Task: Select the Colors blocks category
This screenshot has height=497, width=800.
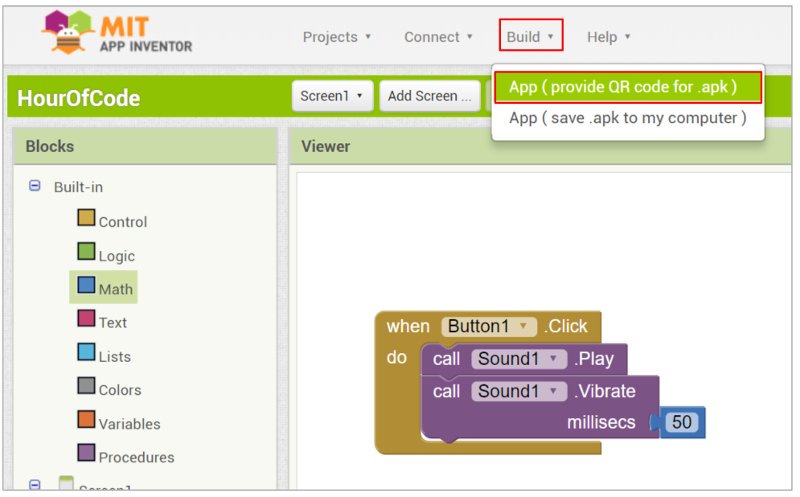Action: point(109,388)
